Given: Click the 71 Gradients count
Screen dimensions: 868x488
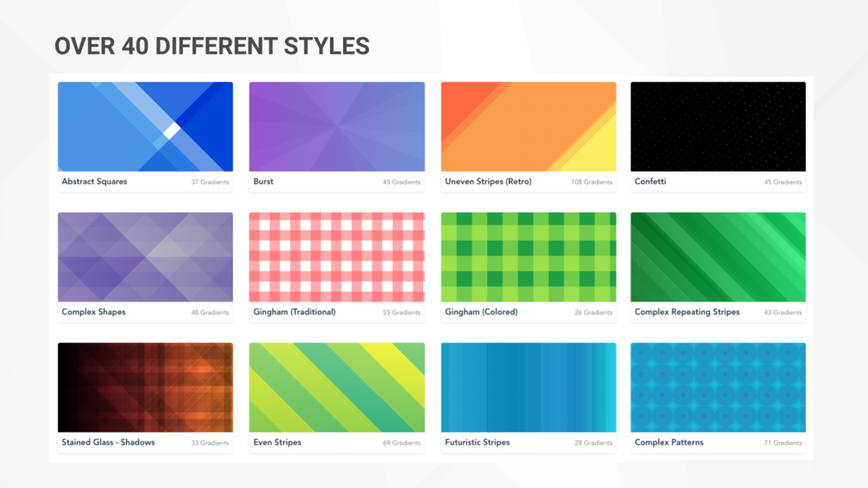Looking at the screenshot, I should [x=782, y=442].
